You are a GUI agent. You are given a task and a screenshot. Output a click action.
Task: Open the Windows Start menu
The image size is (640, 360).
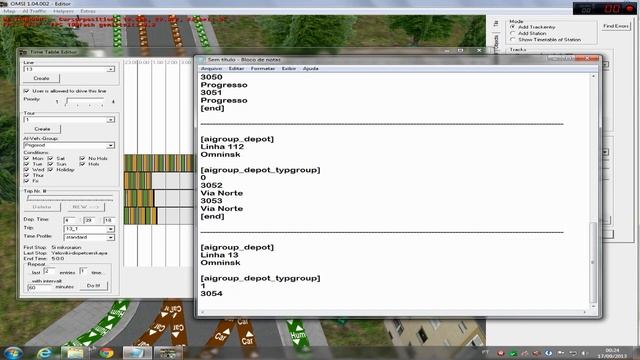tap(13, 353)
